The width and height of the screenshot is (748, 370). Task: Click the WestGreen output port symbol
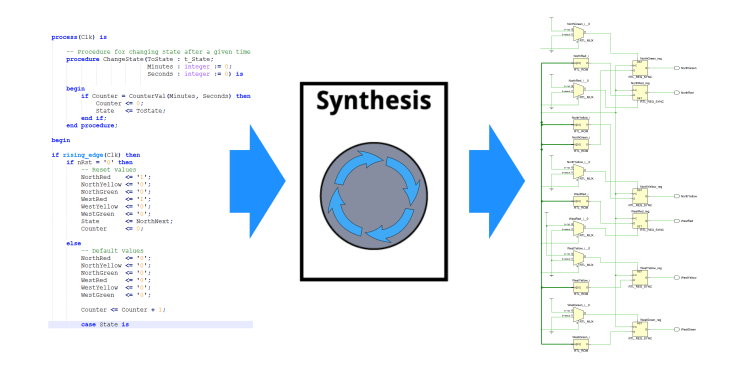(676, 329)
